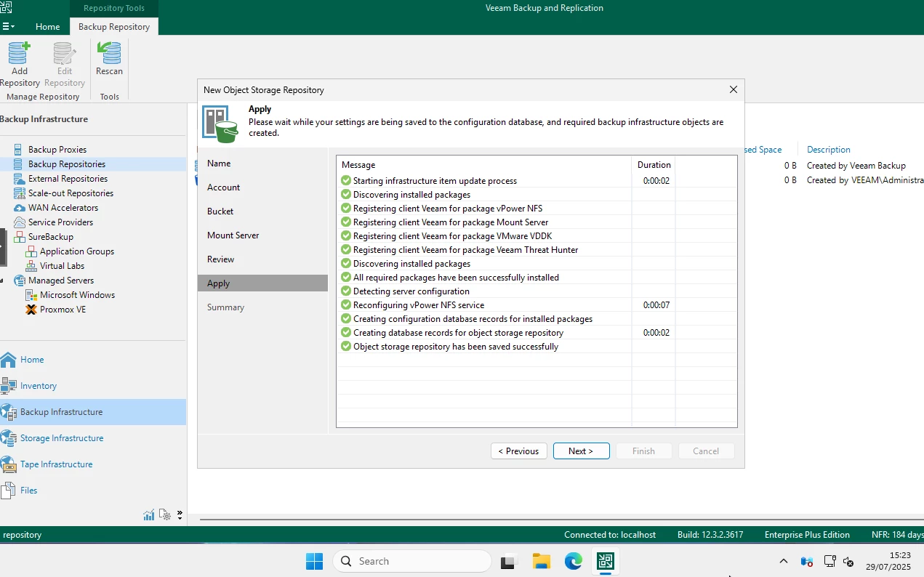Viewport: 924px width, 577px height.
Task: Select Backup Repositories in the infrastructure tree
Action: pyautogui.click(x=67, y=164)
